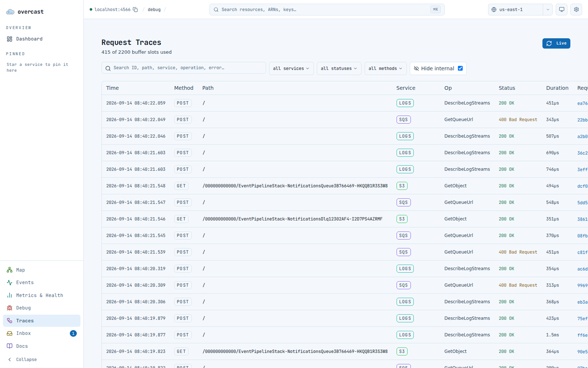This screenshot has width=588, height=368.
Task: Open the all statuses filter
Action: click(x=339, y=68)
